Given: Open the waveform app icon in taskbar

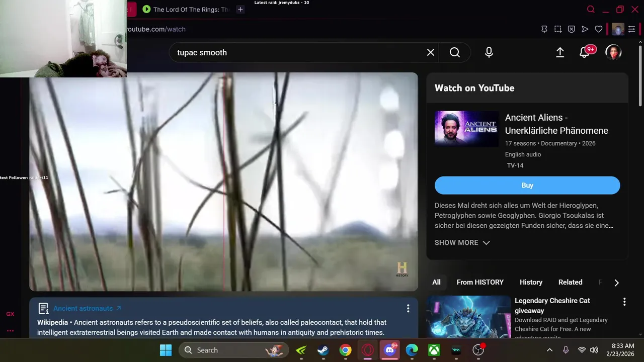Looking at the screenshot, I should [x=456, y=350].
